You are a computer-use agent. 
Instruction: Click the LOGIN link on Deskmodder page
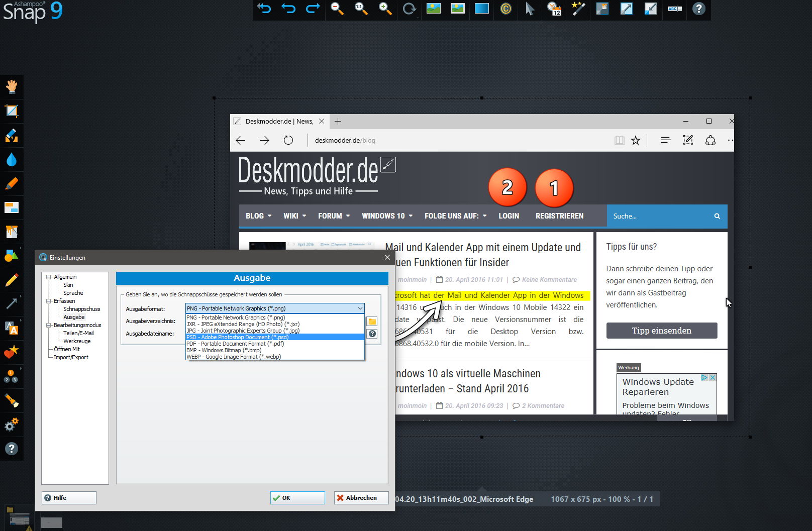(509, 216)
